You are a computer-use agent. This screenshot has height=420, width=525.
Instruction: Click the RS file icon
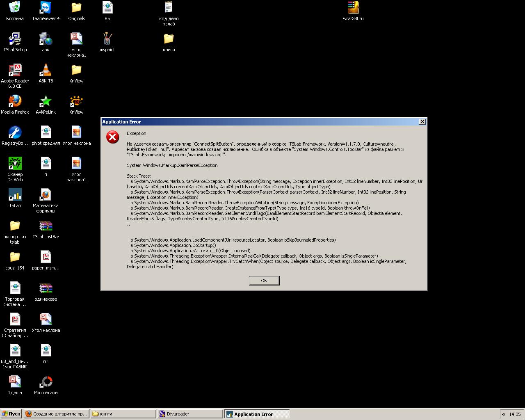point(107,11)
